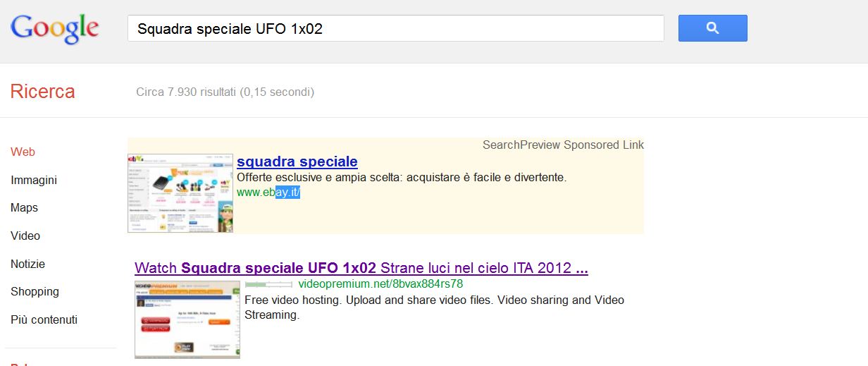Expand 'Più contenuti' in the sidebar

coord(44,319)
